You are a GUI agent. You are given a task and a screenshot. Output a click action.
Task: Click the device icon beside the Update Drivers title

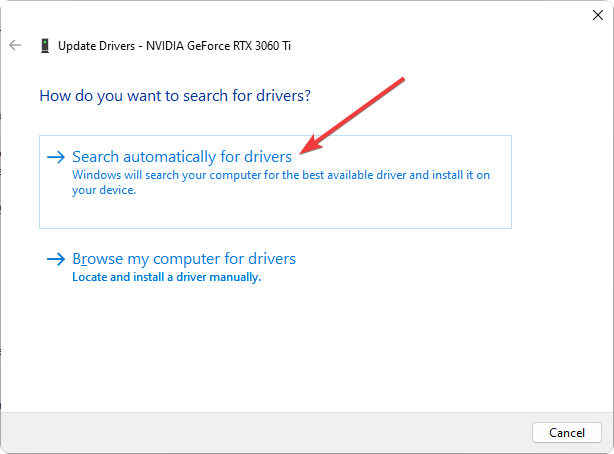pyautogui.click(x=45, y=46)
